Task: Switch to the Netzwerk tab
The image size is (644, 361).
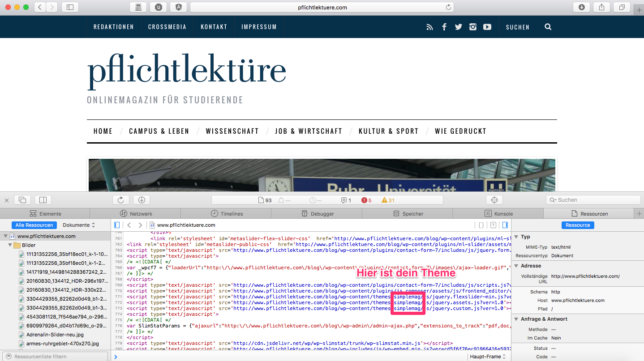Action: coord(136,214)
